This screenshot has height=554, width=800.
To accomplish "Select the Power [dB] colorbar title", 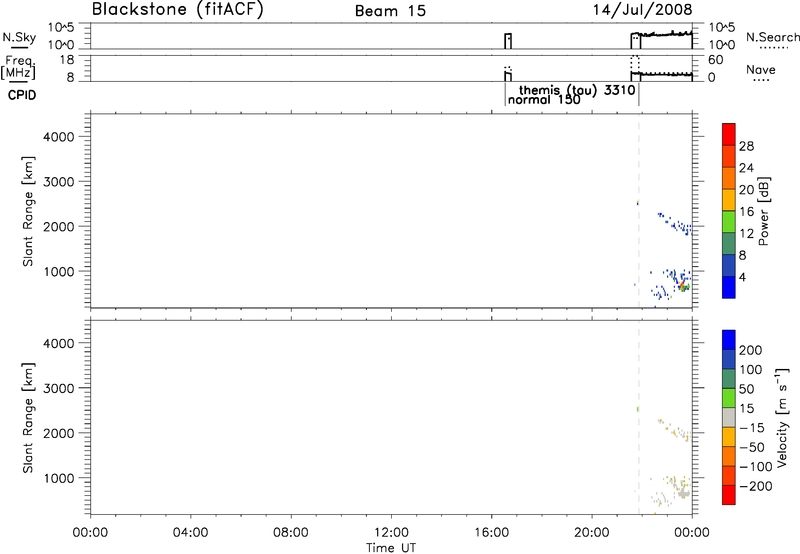I will [x=763, y=211].
